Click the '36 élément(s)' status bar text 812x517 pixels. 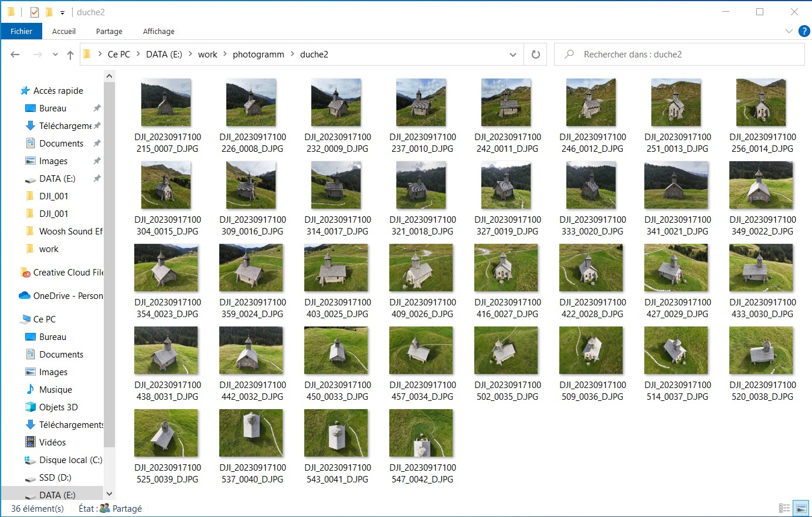[x=38, y=509]
